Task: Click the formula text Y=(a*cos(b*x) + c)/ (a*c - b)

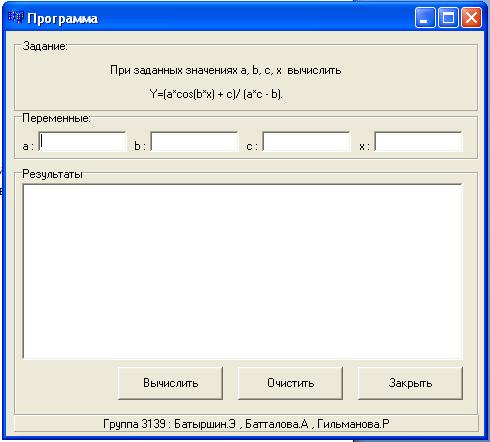Action: click(216, 94)
